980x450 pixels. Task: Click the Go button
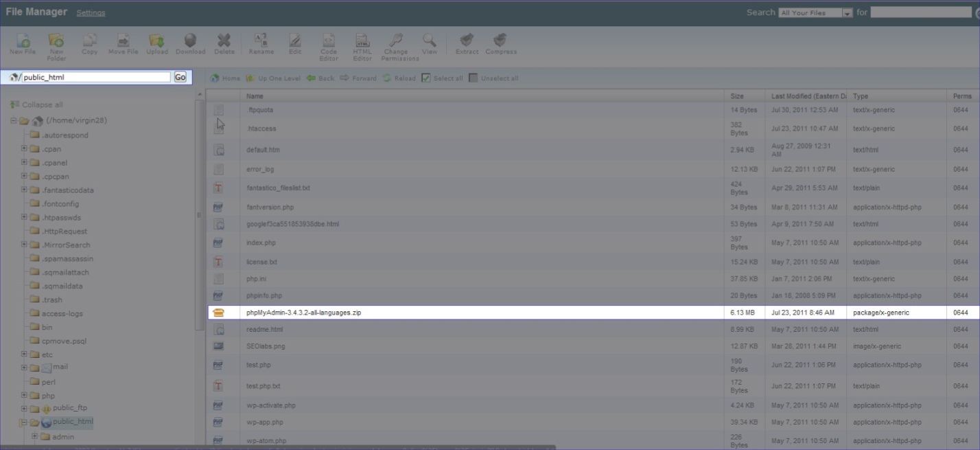tap(180, 77)
